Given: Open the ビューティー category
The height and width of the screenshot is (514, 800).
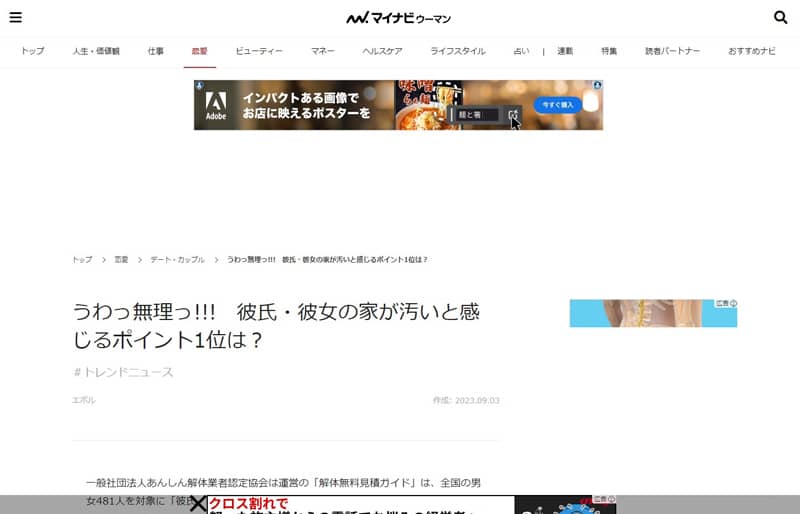Looking at the screenshot, I should 259,51.
